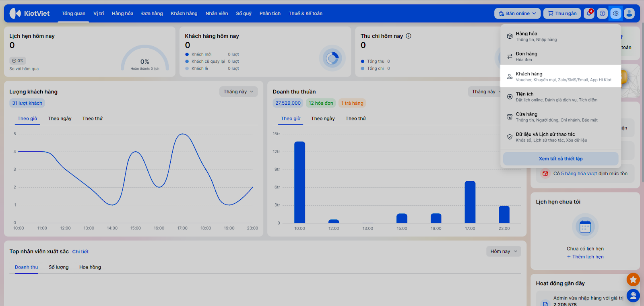Click the Chưa có lịch hẹn message

(x=585, y=249)
